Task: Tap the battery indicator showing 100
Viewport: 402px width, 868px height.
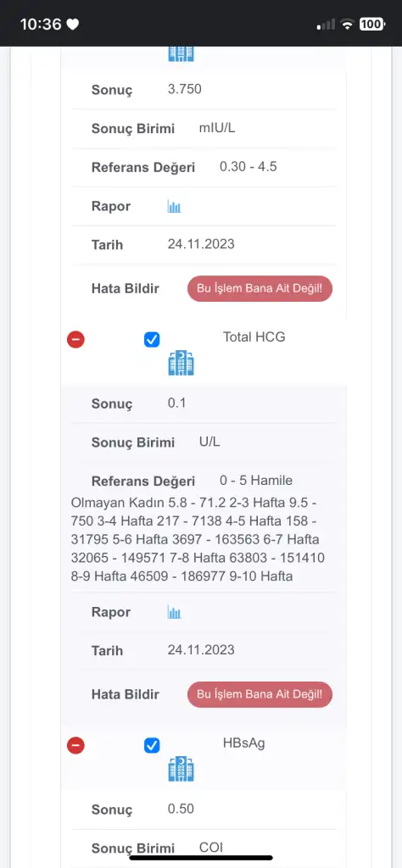Action: (x=372, y=24)
